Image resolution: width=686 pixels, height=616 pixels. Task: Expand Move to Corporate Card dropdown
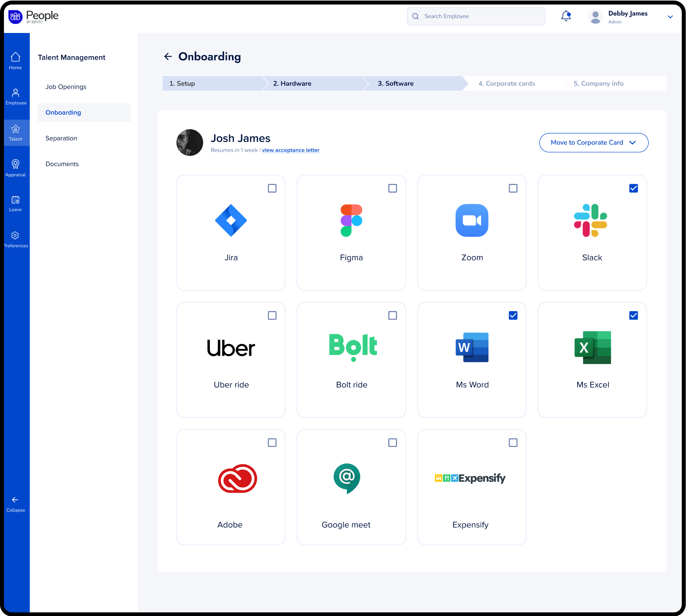coord(594,142)
